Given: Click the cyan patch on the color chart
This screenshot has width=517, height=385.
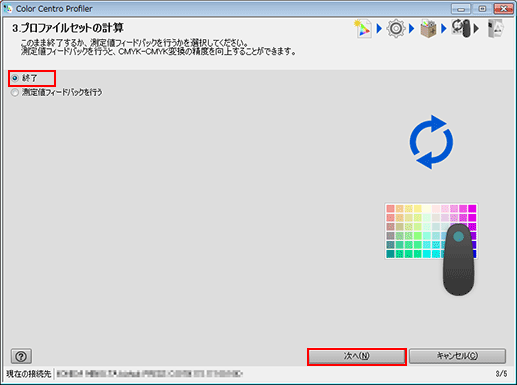Looking at the screenshot, I should pos(427,254).
